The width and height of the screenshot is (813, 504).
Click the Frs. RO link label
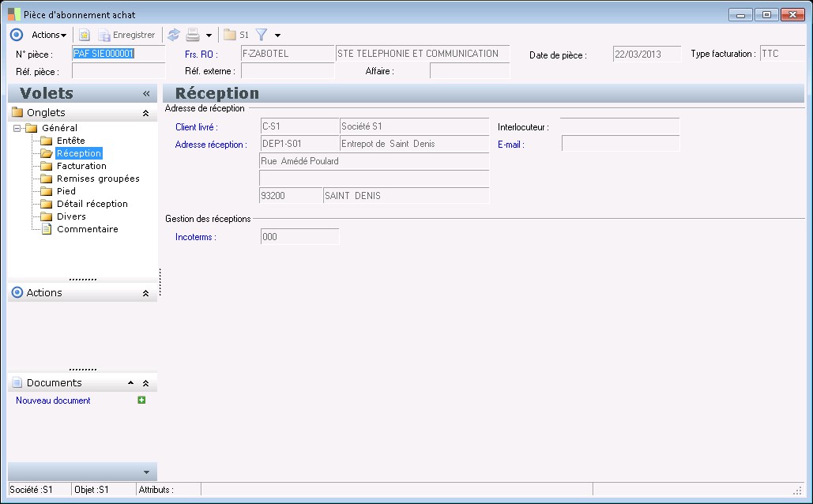(201, 54)
